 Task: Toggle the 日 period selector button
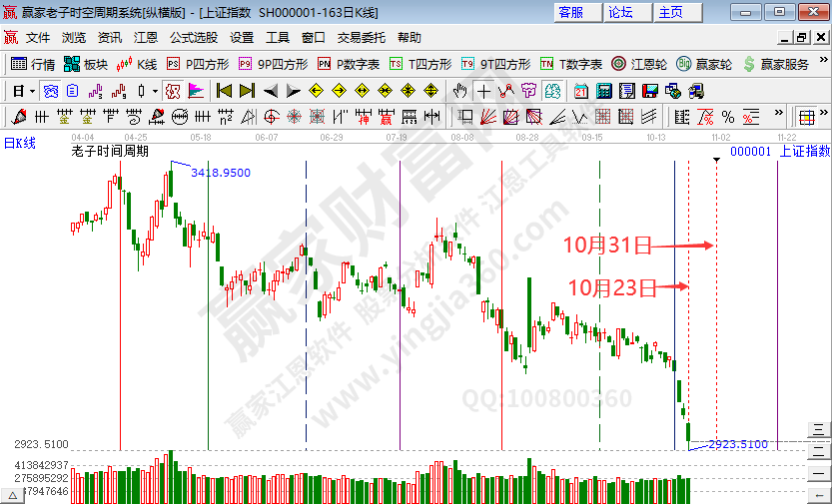coord(17,91)
